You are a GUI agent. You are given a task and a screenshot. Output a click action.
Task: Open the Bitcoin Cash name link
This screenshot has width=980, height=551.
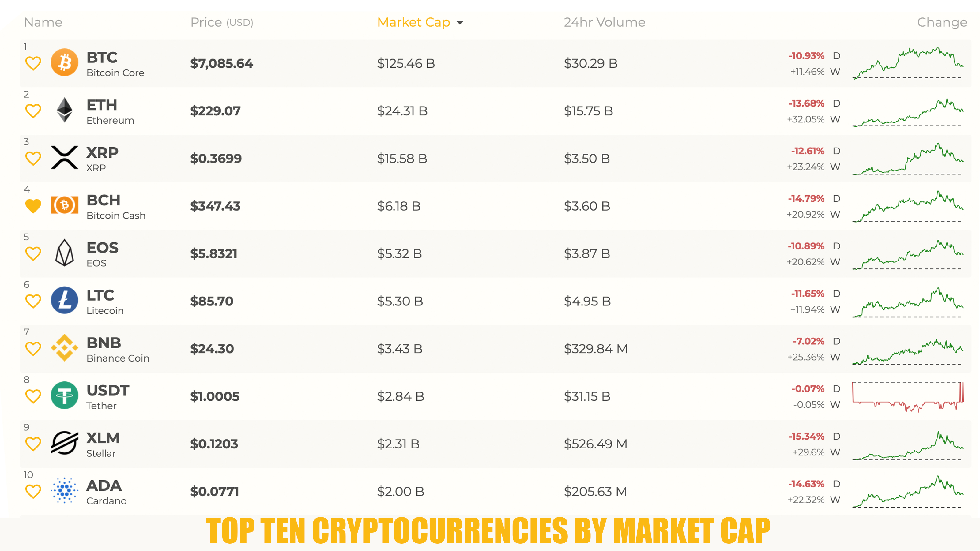116,215
